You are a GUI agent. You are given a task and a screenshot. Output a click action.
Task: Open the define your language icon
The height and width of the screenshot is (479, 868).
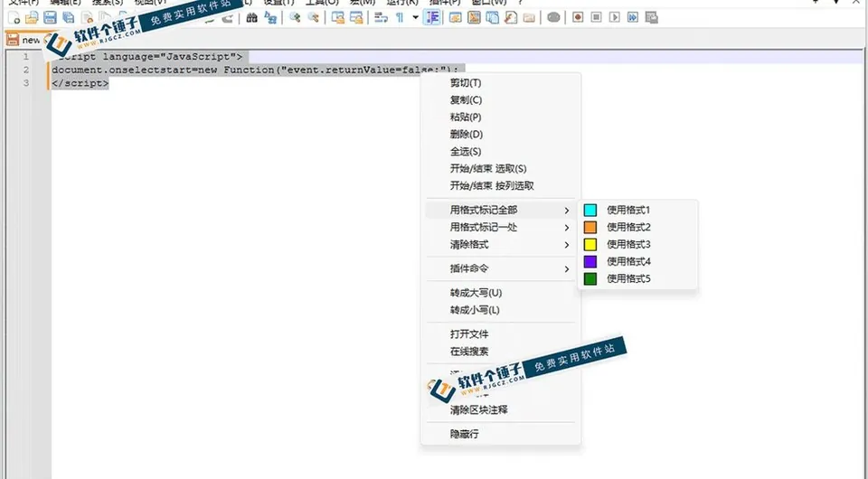[456, 18]
